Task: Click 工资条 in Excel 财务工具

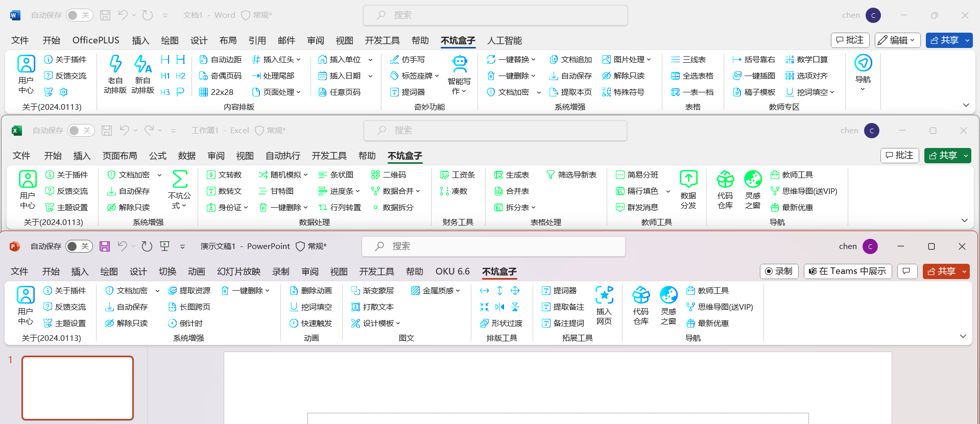Action: [x=458, y=174]
